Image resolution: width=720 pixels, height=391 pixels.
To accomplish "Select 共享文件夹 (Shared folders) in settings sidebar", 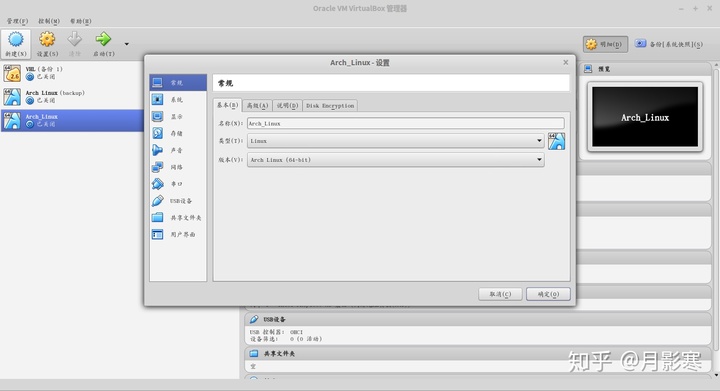I will 178,218.
